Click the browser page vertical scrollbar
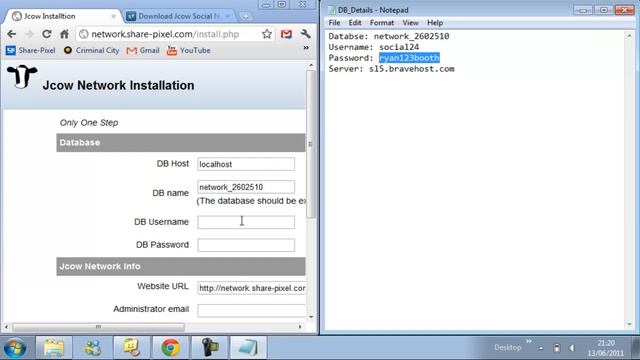 tap(311, 144)
